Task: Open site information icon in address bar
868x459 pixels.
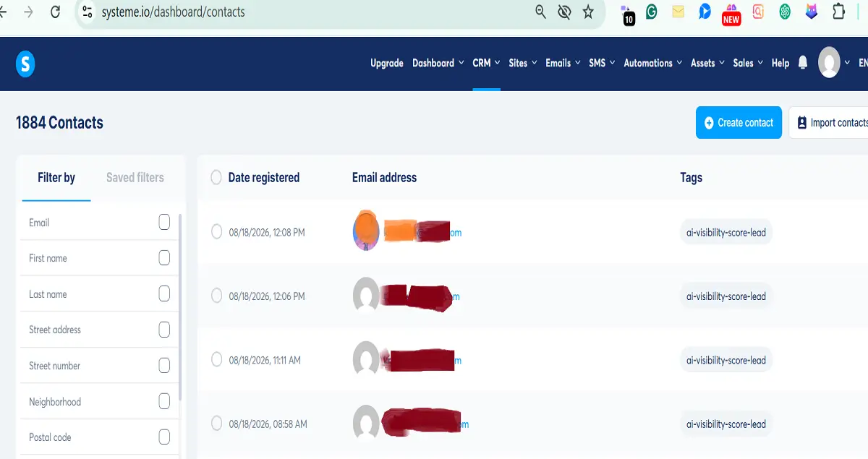Action: tap(88, 12)
